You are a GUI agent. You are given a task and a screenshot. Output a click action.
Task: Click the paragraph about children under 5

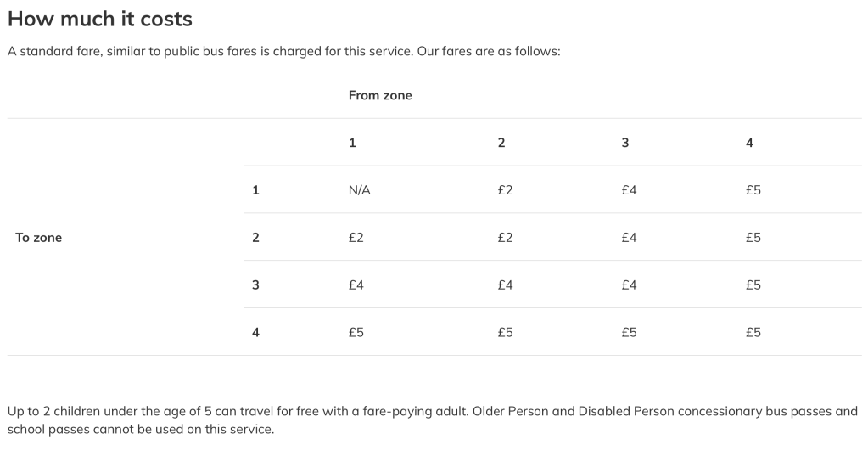pos(433,420)
